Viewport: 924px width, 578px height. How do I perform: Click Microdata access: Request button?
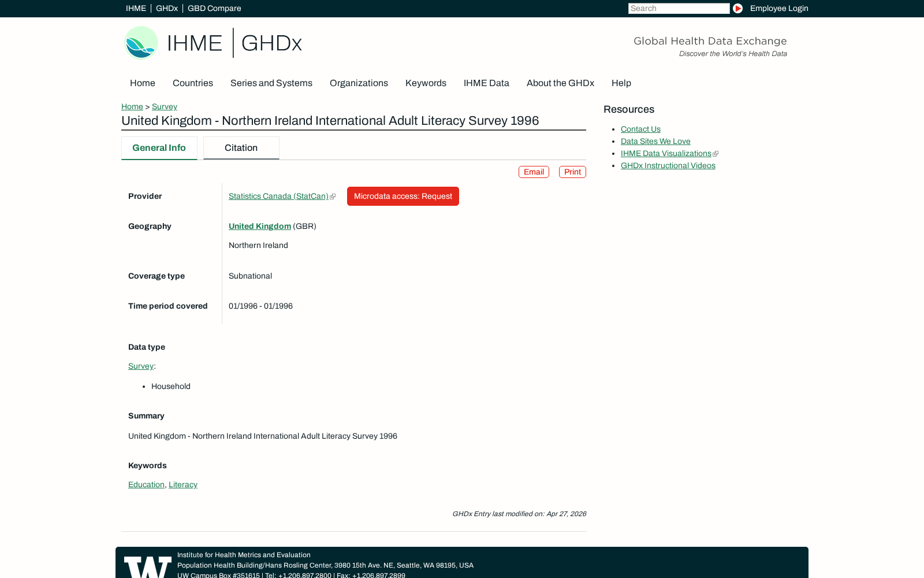[x=403, y=197]
